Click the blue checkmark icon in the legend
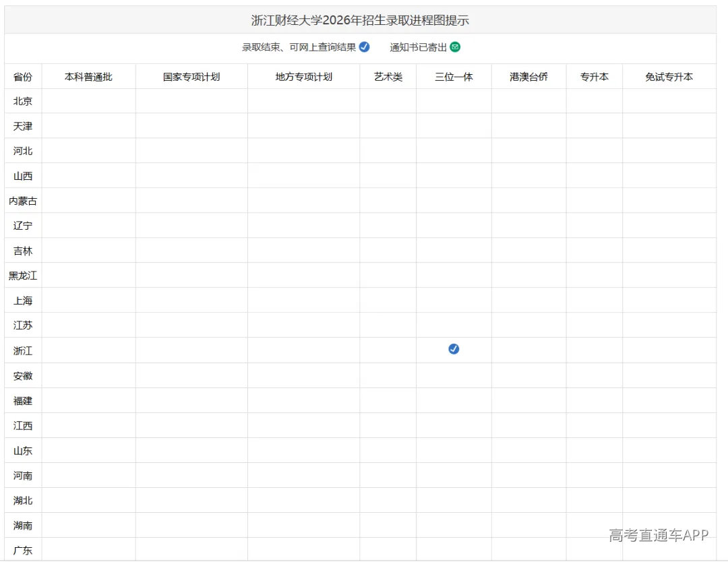Viewport: 728px width, 562px height. click(365, 47)
